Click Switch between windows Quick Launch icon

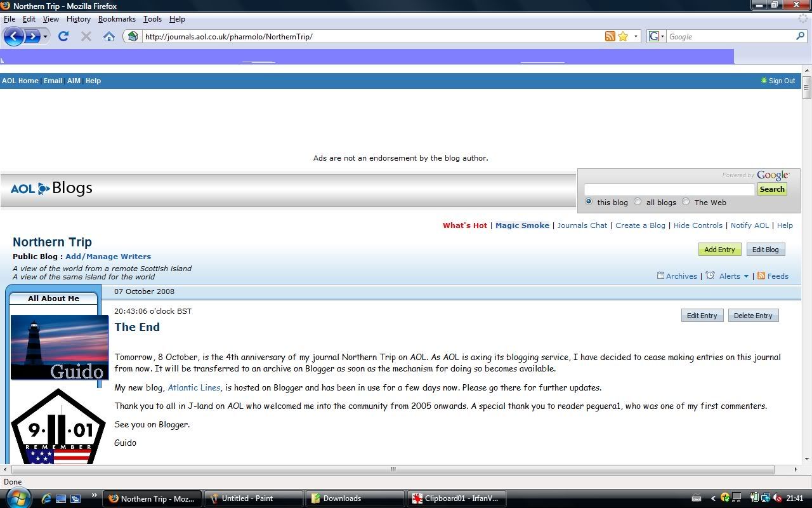click(75, 498)
